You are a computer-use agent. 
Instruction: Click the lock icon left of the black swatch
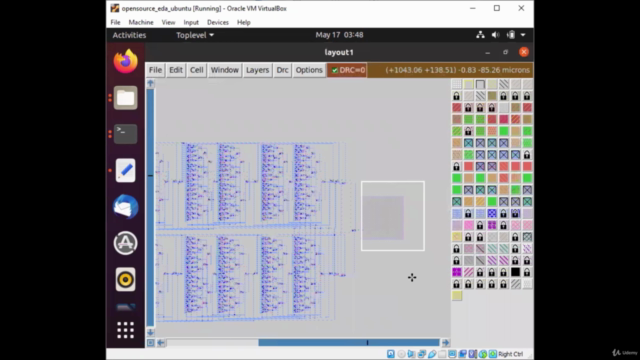click(x=504, y=272)
